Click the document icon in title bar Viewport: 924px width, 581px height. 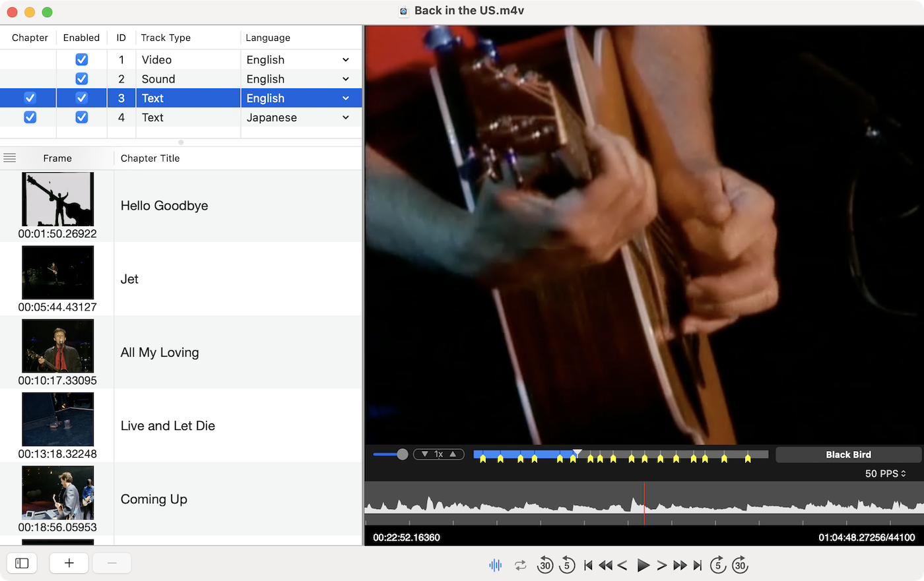404,11
